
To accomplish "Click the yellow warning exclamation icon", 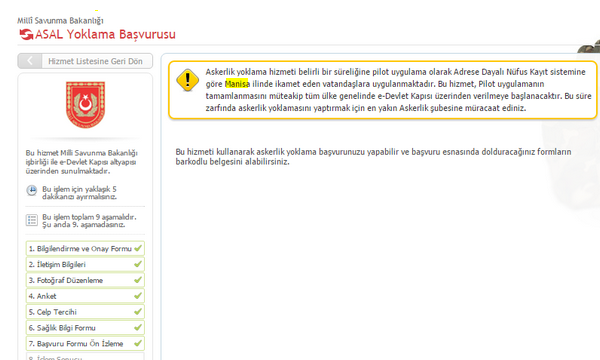I will [187, 80].
